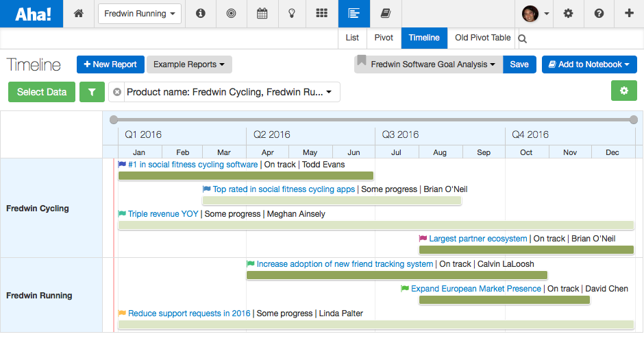Screen dimensions: 644x343
Task: Click the Aha! logo
Action: 32,14
